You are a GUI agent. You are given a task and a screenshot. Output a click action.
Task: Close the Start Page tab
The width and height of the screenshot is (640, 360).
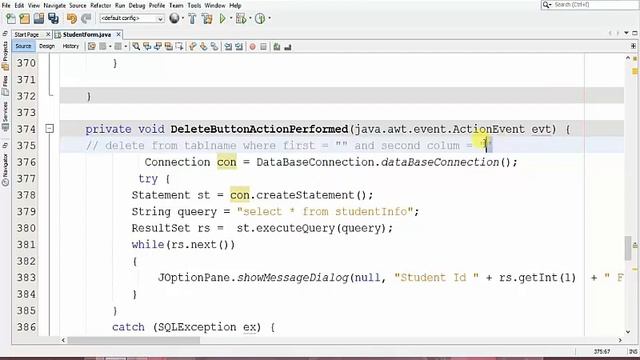click(48, 35)
